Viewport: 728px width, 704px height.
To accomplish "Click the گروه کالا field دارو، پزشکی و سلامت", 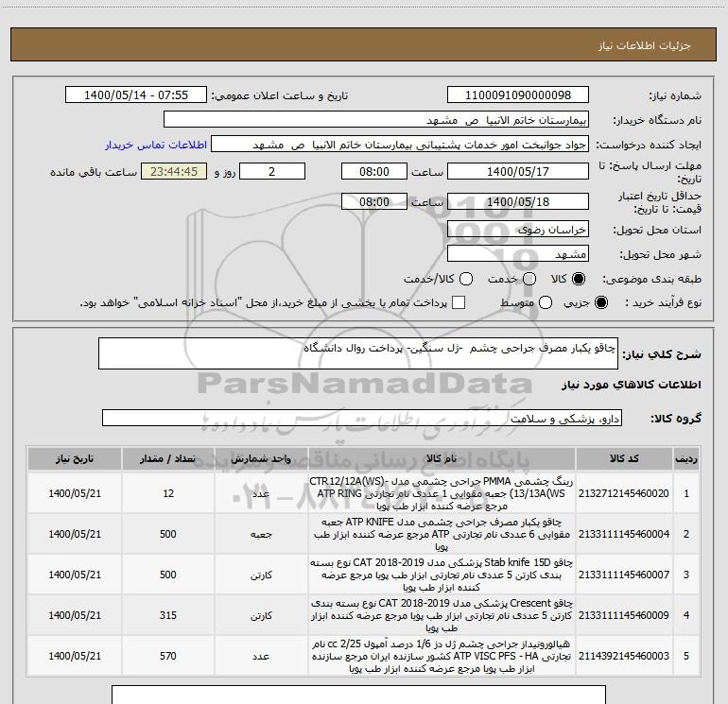I will point(362,418).
